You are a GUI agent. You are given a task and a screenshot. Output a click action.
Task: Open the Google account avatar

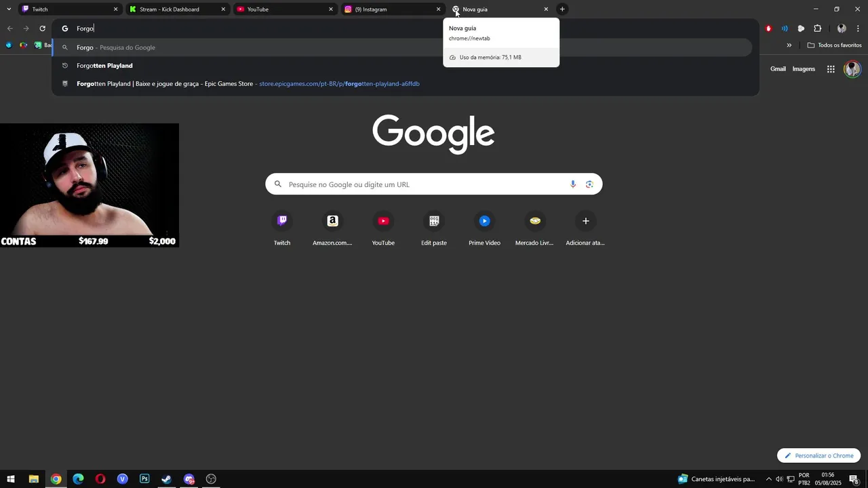[x=852, y=69]
